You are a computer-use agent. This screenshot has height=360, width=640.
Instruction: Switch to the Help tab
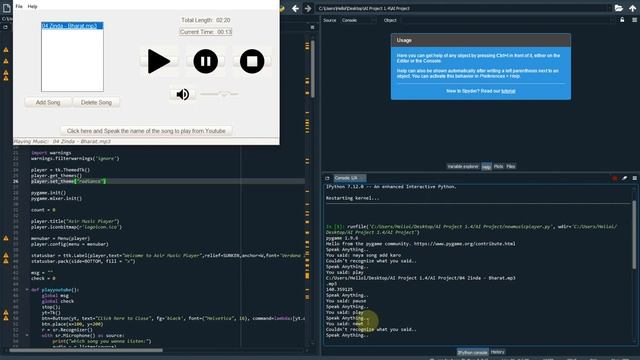(x=486, y=167)
